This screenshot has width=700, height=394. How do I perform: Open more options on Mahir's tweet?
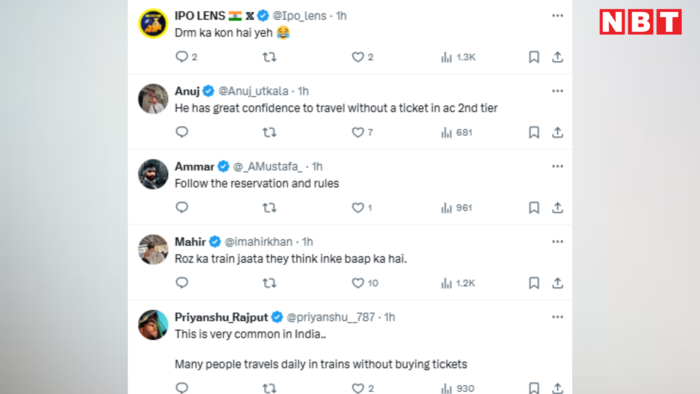[557, 242]
